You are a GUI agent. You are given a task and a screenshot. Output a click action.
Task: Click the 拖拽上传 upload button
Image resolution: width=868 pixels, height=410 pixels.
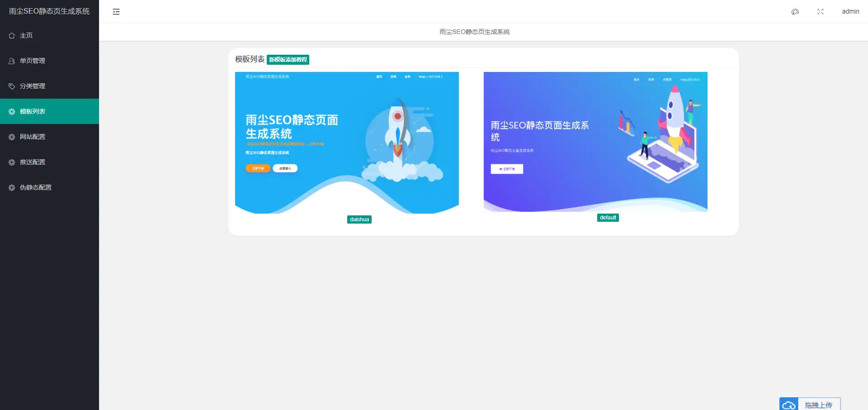pos(816,403)
